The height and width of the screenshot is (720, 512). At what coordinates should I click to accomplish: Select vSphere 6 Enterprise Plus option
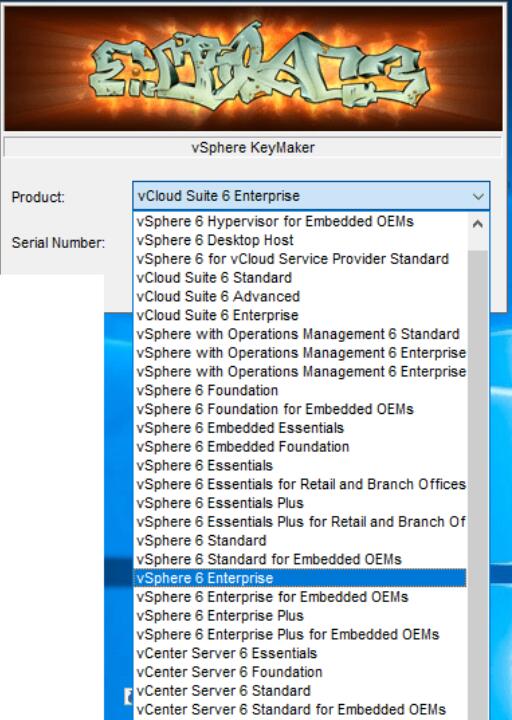300,616
